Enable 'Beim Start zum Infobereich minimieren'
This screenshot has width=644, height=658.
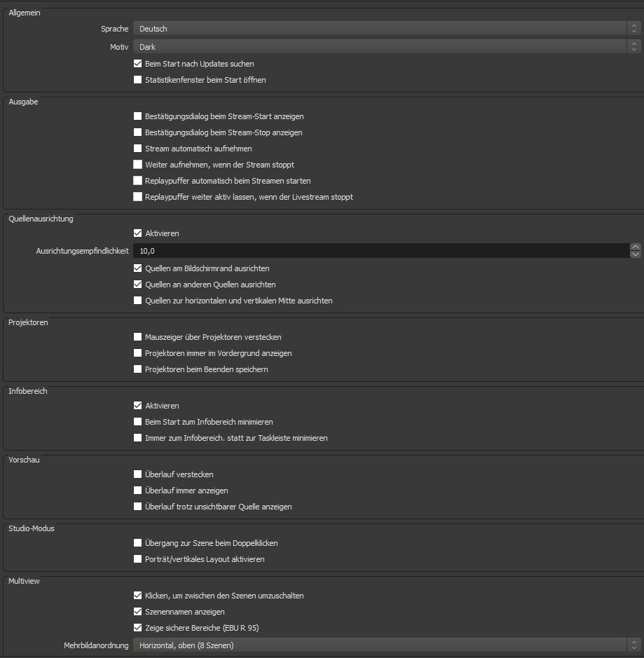pyautogui.click(x=138, y=422)
